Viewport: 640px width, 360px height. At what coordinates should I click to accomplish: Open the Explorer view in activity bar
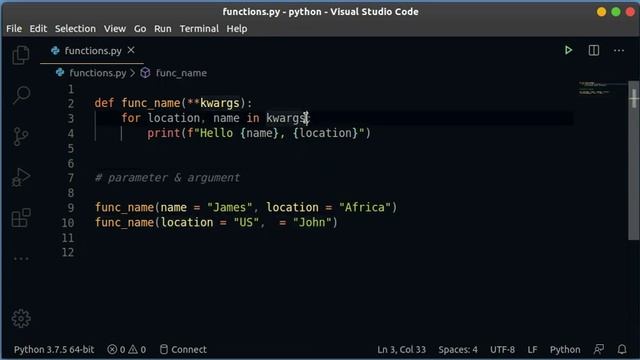pos(21,55)
